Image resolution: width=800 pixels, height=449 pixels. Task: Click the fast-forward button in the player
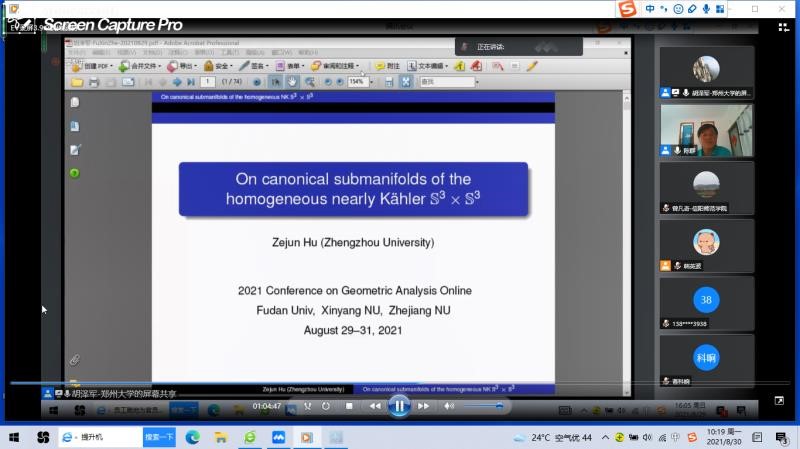point(423,406)
